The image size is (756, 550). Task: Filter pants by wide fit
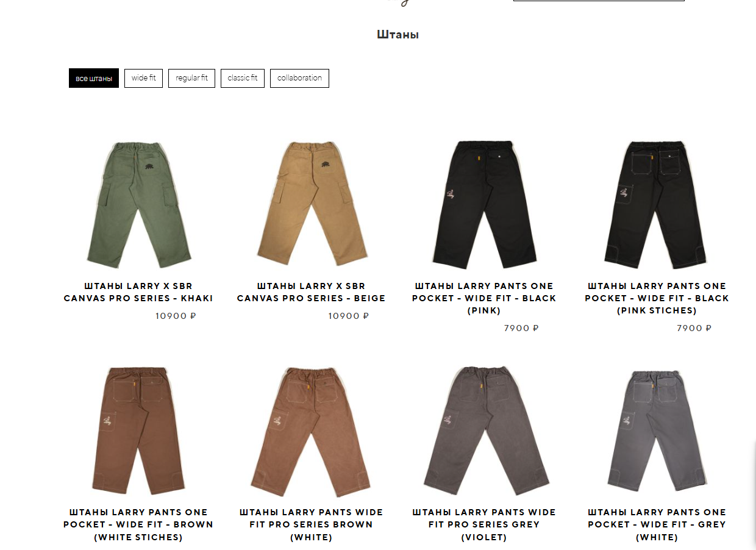143,78
